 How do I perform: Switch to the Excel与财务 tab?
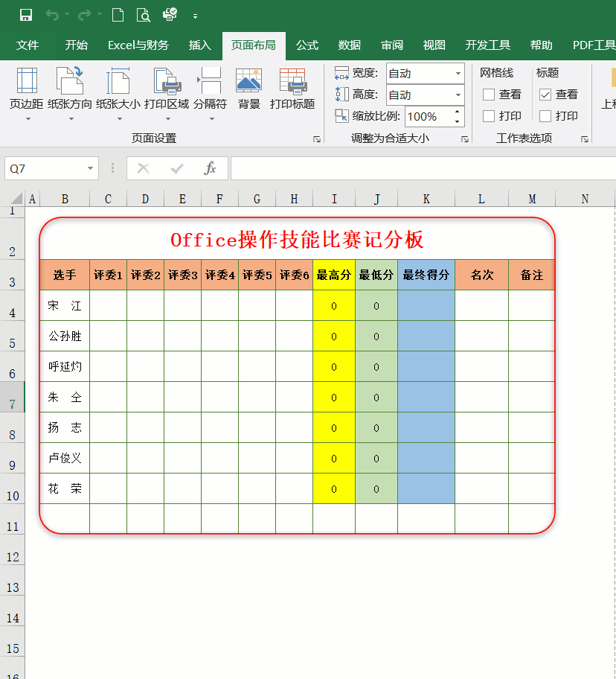pos(138,45)
